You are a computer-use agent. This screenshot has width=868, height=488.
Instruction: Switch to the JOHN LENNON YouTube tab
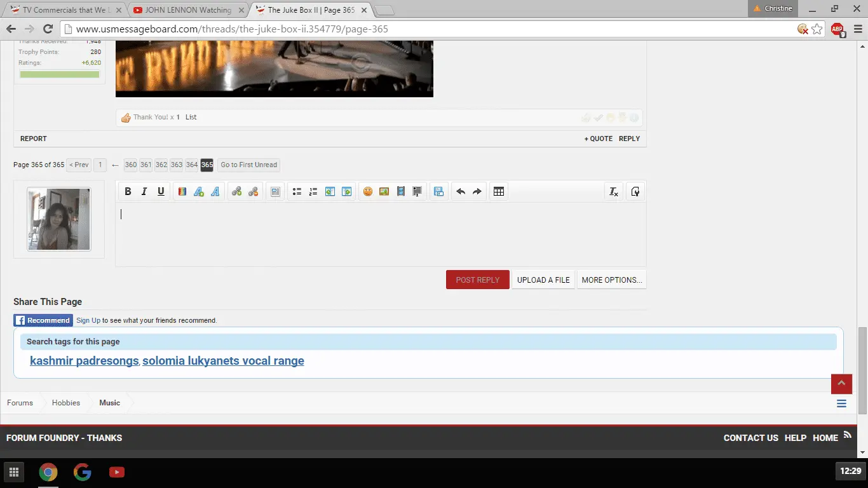click(x=189, y=10)
